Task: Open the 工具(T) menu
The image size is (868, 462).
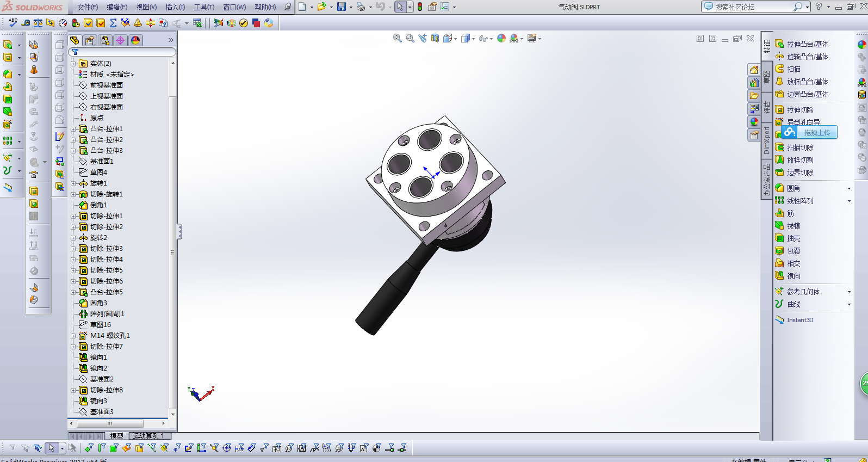Action: (x=204, y=7)
